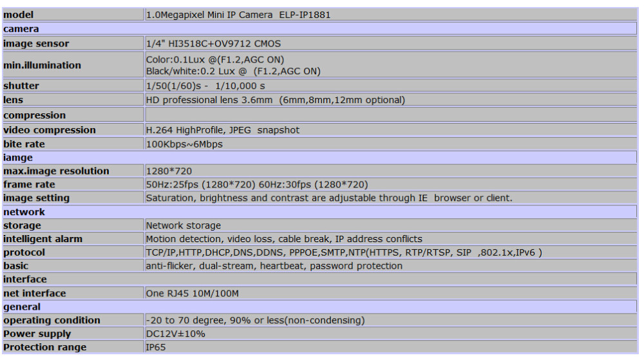This screenshot has width=644, height=360.
Task: Select the 'network' section header row
Action: click(x=322, y=211)
